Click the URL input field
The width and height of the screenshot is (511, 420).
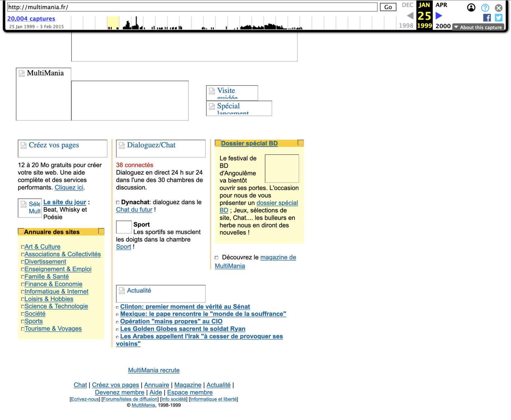pos(192,7)
